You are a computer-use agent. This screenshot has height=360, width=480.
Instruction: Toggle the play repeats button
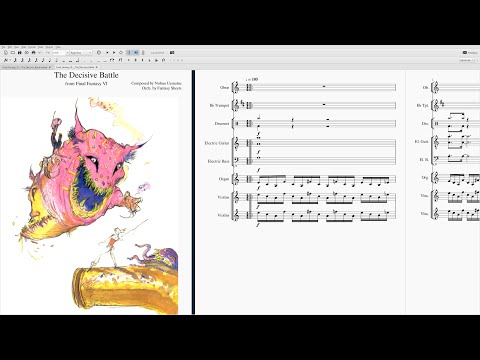click(x=129, y=53)
